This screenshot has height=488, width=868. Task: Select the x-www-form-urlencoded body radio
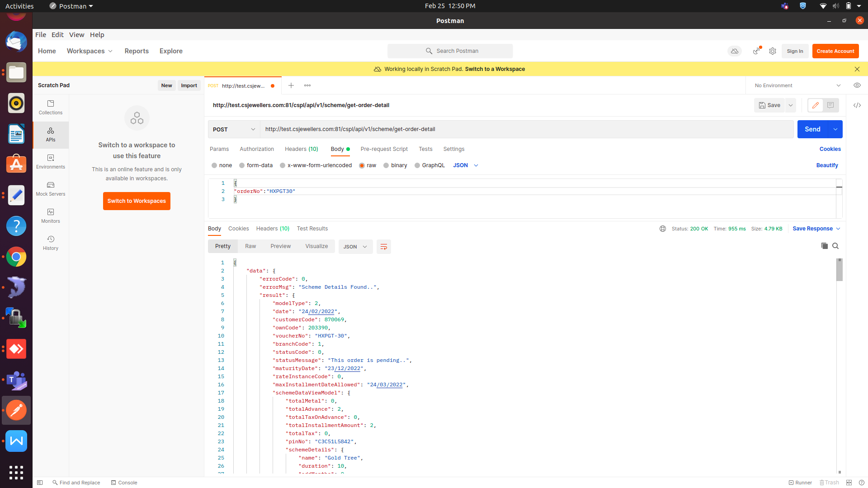(x=283, y=165)
